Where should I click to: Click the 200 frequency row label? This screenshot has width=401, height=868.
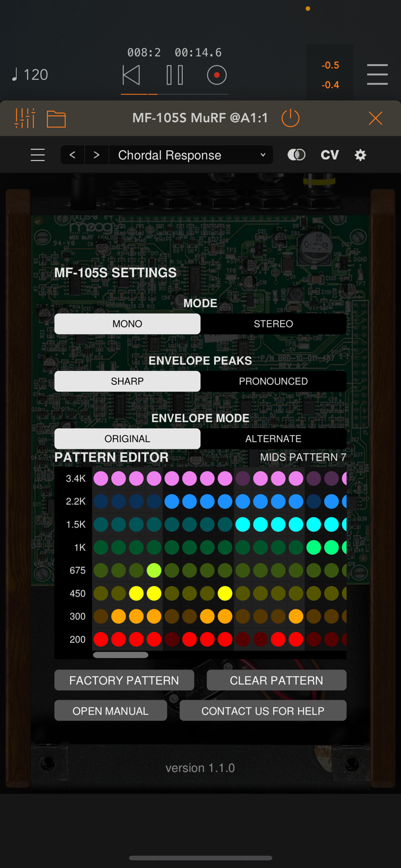pos(78,639)
